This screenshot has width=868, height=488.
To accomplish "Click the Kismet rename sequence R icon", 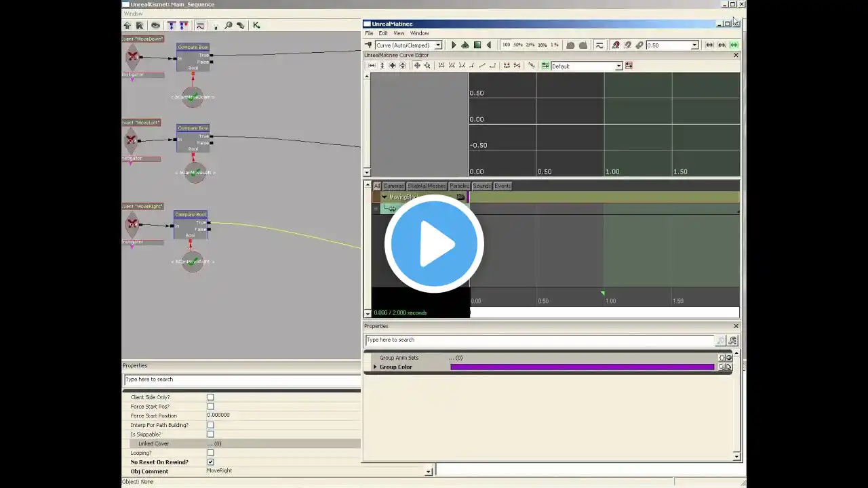I will [x=140, y=25].
